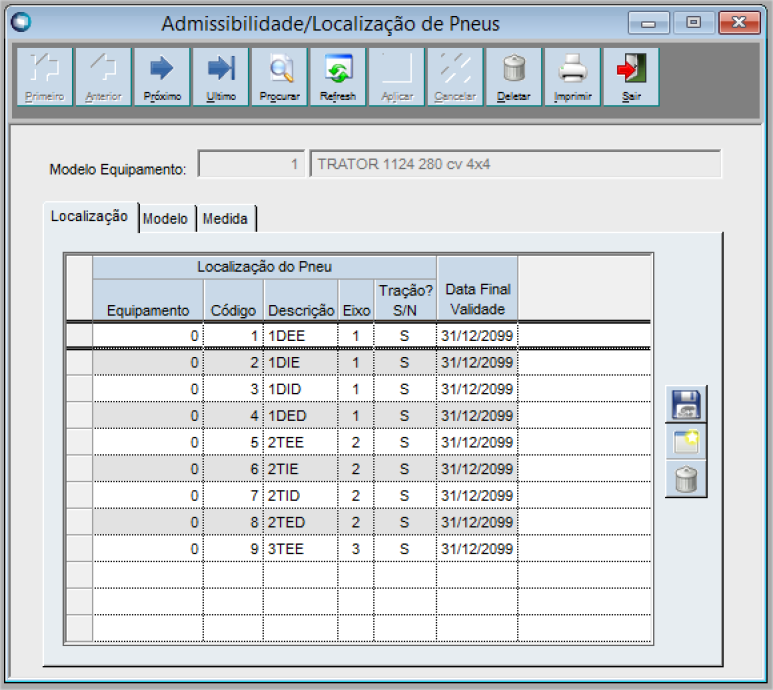Reload data with the Refresh button
Screen dimensions: 773x690
click(x=338, y=77)
